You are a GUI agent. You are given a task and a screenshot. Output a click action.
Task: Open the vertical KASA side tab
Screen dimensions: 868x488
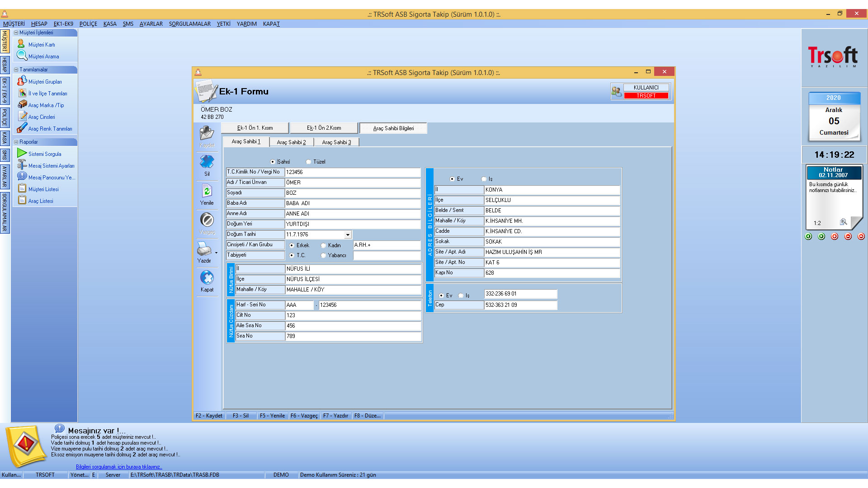coord(5,137)
